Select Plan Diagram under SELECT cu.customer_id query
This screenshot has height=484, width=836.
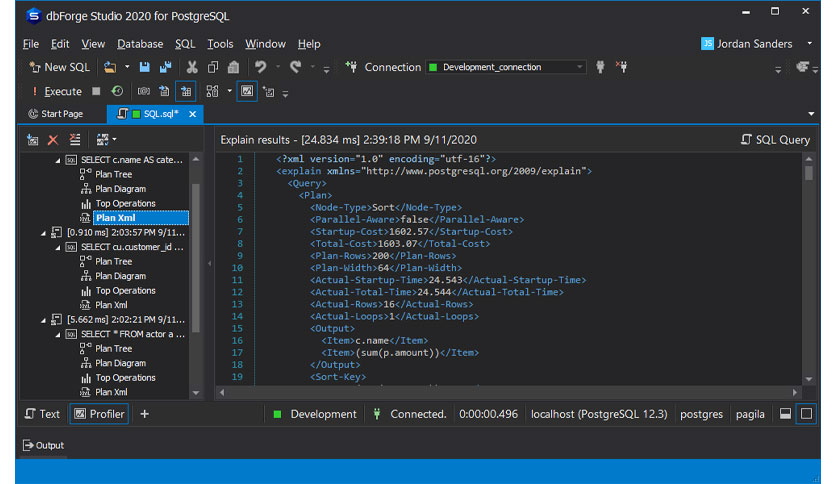(x=120, y=276)
